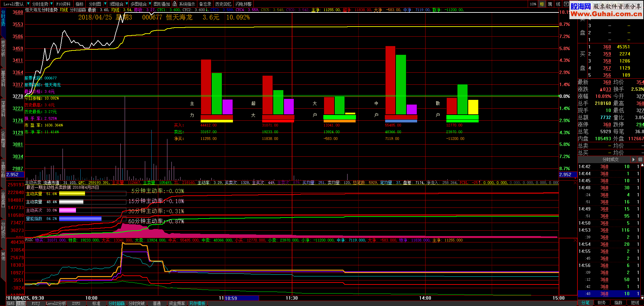644x306 pixels.
Task: Toggle the 线 drawing-line button
Action: 558,4
